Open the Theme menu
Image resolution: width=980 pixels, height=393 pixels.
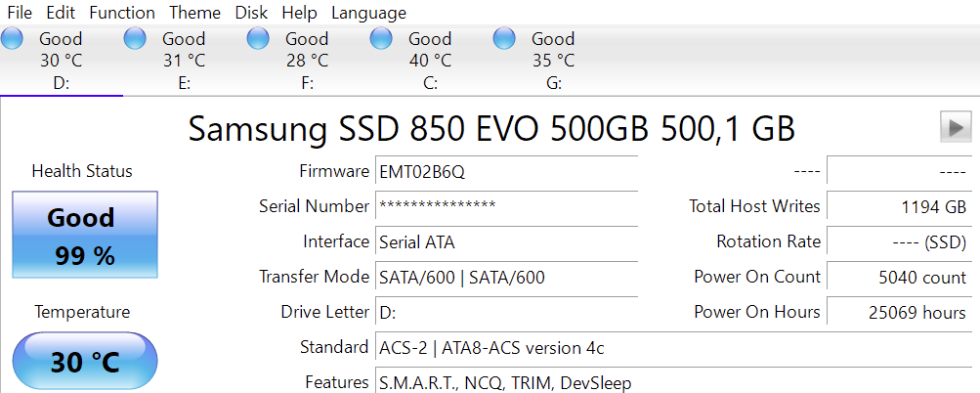(194, 13)
